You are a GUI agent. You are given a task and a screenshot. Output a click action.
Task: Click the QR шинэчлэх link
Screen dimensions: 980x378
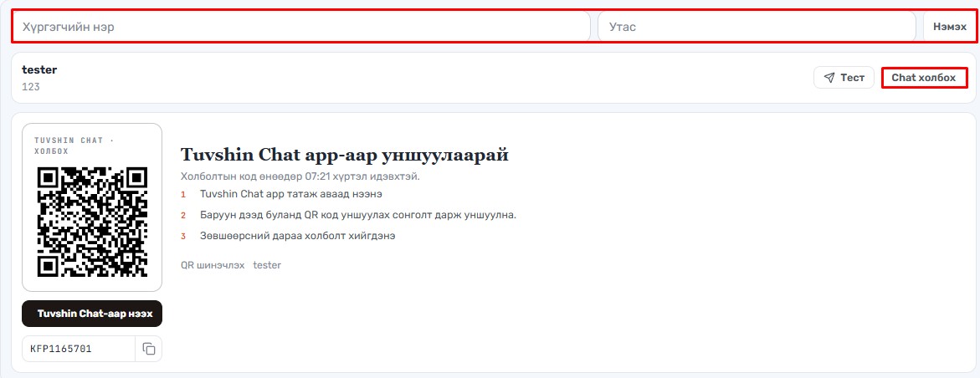click(213, 265)
